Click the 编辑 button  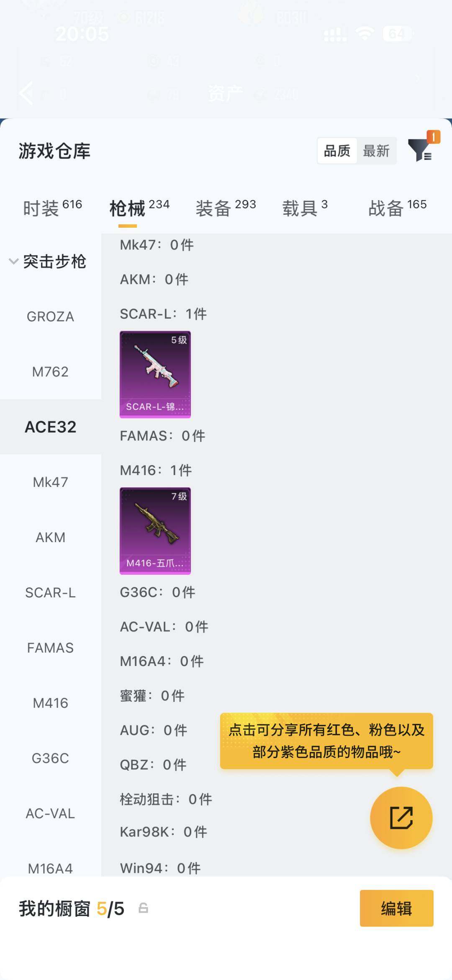tap(396, 908)
